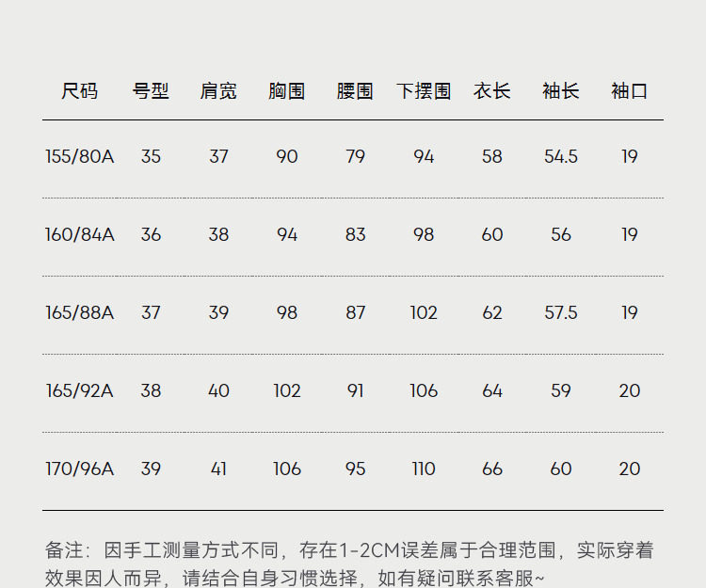
Task: Click the 衣长 column header
Action: click(x=492, y=91)
